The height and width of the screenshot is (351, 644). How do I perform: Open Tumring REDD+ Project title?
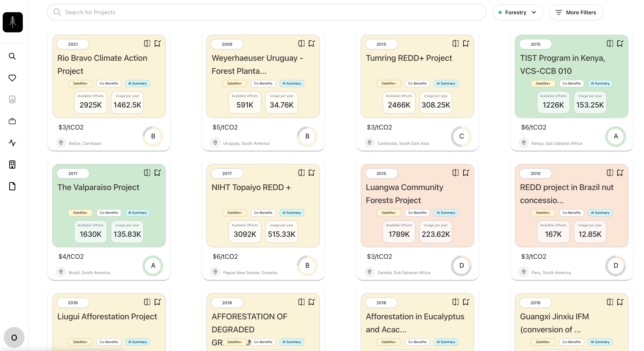[x=409, y=58]
